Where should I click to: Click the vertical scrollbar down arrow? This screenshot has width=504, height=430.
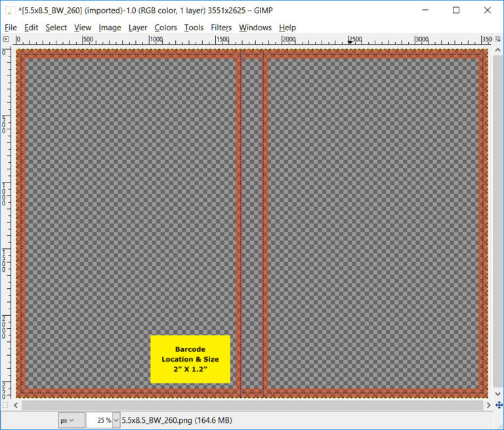tap(498, 394)
